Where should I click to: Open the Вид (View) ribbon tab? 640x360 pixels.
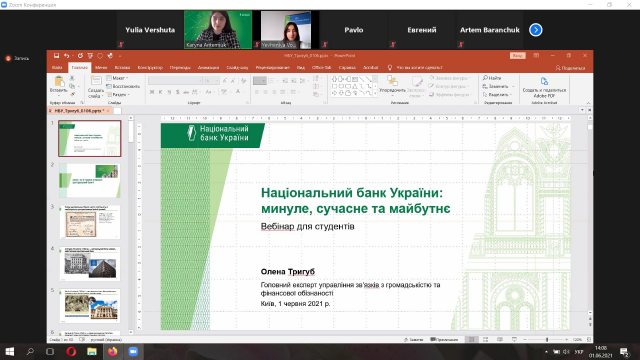pyautogui.click(x=301, y=67)
